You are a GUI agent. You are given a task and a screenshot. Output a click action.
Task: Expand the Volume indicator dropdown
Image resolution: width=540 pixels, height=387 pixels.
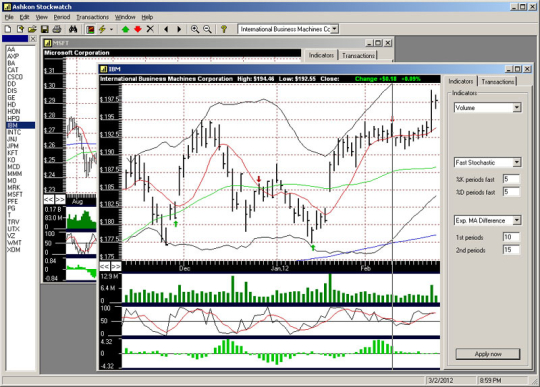click(517, 107)
